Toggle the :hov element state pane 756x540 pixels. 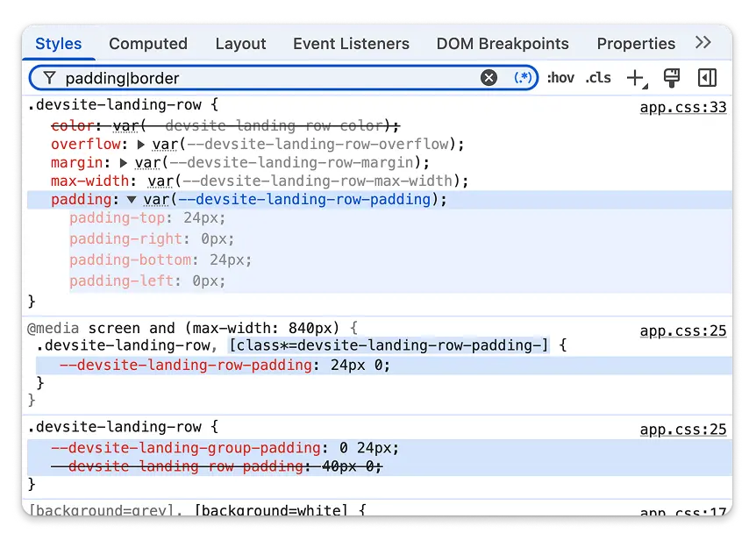[x=560, y=77]
